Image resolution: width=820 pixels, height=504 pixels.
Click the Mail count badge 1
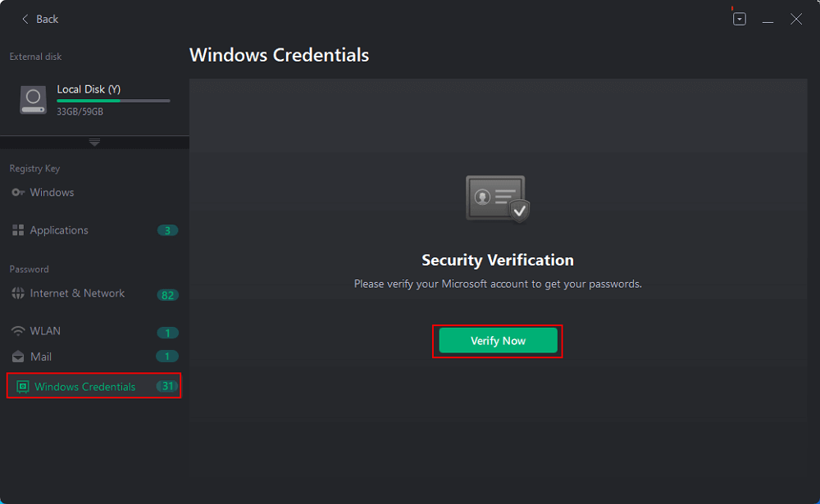(x=167, y=356)
